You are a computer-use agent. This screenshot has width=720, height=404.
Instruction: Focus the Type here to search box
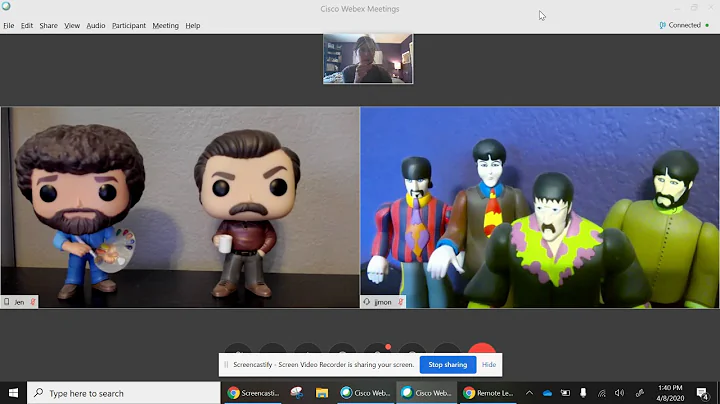pyautogui.click(x=124, y=393)
